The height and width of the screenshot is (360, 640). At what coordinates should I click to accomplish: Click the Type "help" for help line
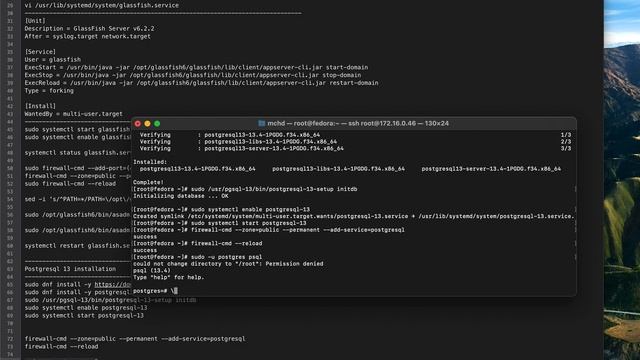tap(169, 278)
